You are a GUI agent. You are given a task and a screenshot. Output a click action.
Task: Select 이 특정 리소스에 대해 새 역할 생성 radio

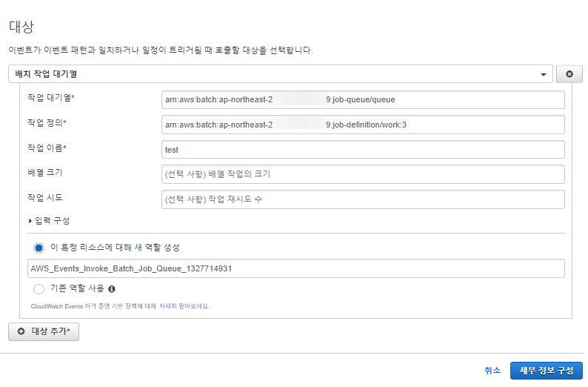click(x=39, y=248)
